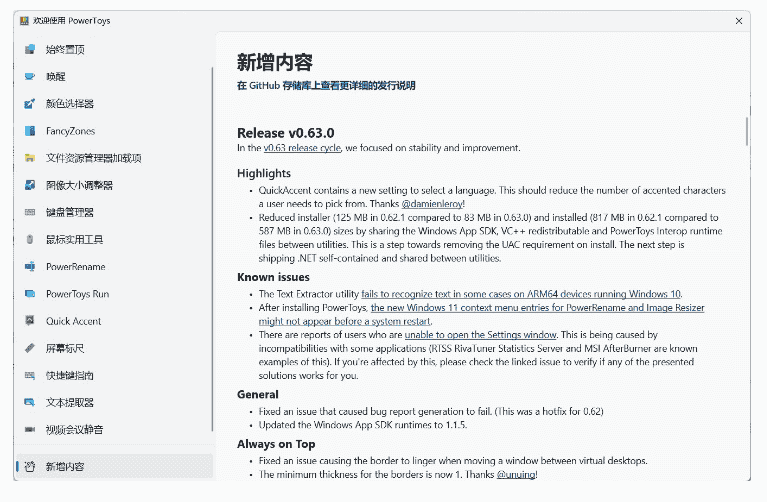Click the PowerToys Run icon
767x502 pixels.
point(30,294)
